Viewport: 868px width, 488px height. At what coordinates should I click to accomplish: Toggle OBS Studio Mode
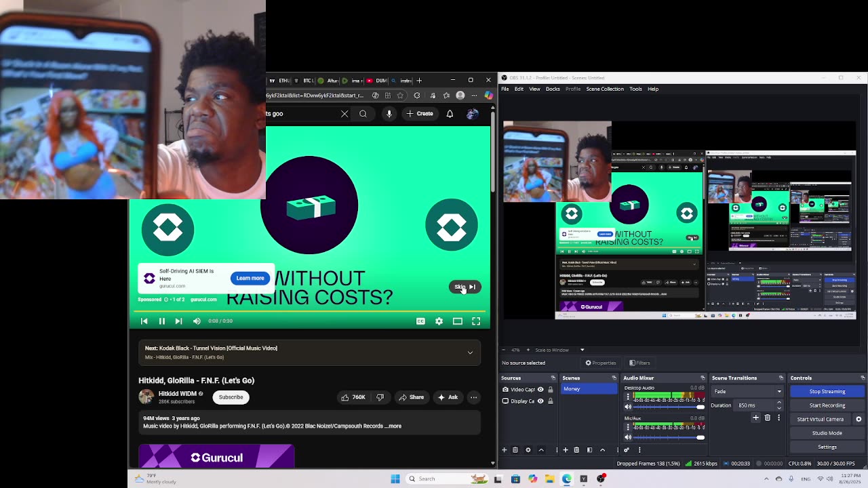827,433
